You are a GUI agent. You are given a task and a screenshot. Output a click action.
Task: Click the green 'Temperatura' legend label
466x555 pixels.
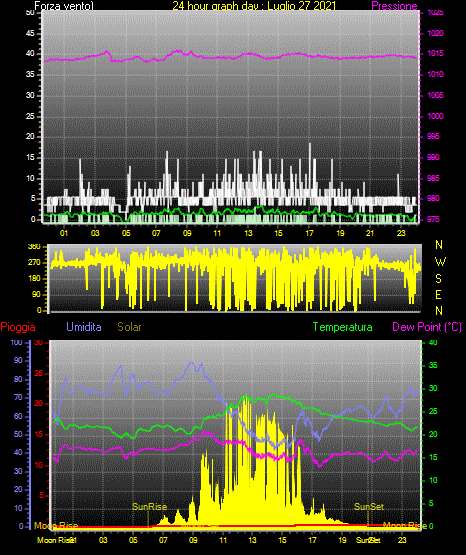343,327
